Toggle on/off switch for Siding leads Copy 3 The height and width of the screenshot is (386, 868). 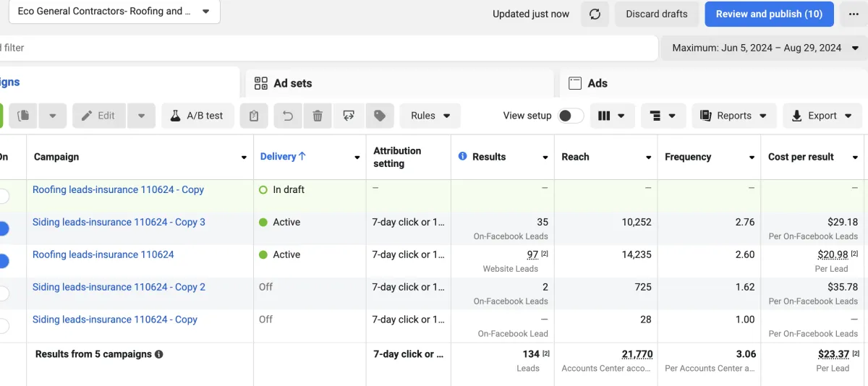point(3,228)
